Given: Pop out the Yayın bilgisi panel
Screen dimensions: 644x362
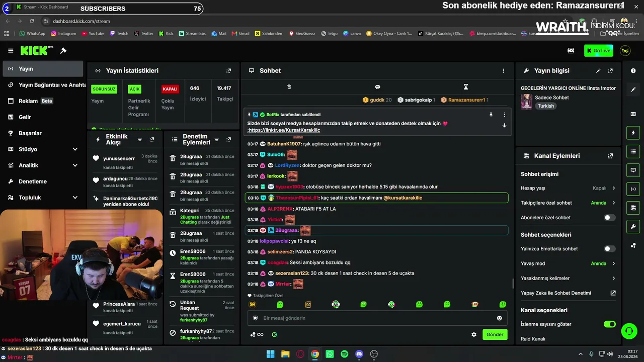Looking at the screenshot, I should coord(611,71).
